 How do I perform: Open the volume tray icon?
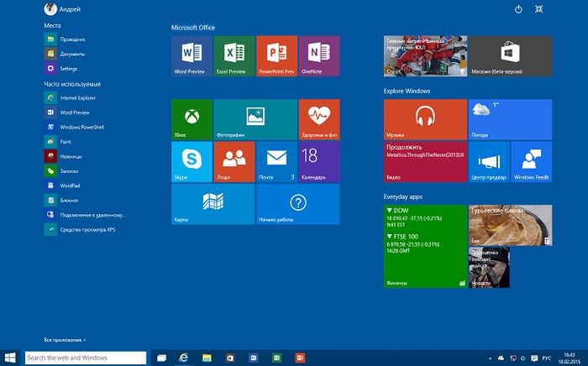pos(523,358)
